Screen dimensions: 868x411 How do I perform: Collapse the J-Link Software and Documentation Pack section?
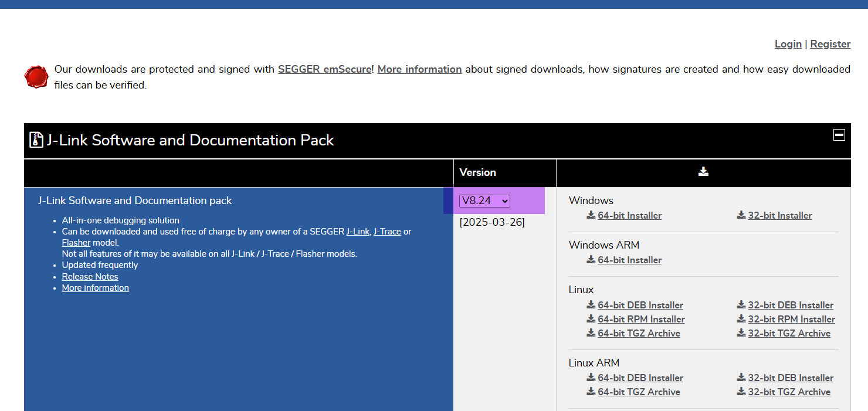click(839, 134)
